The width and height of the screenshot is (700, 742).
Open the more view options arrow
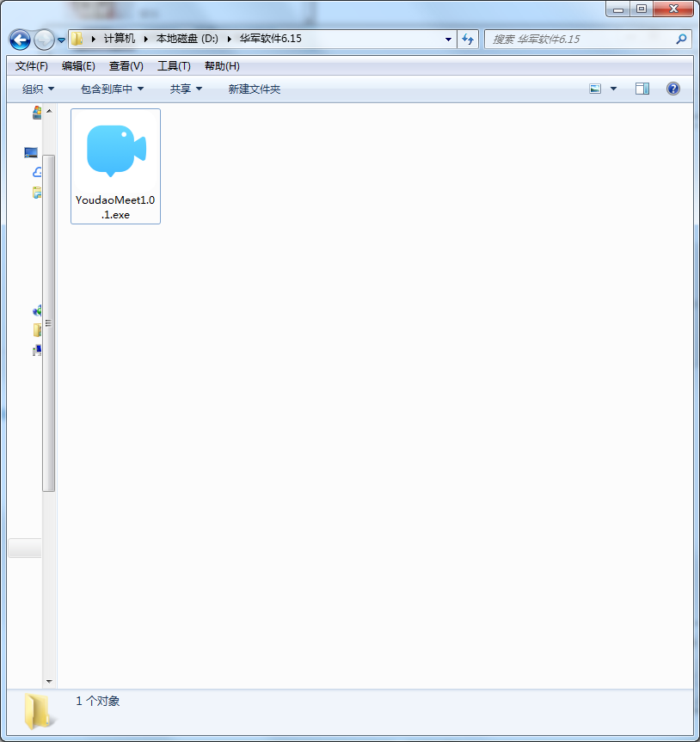point(613,89)
